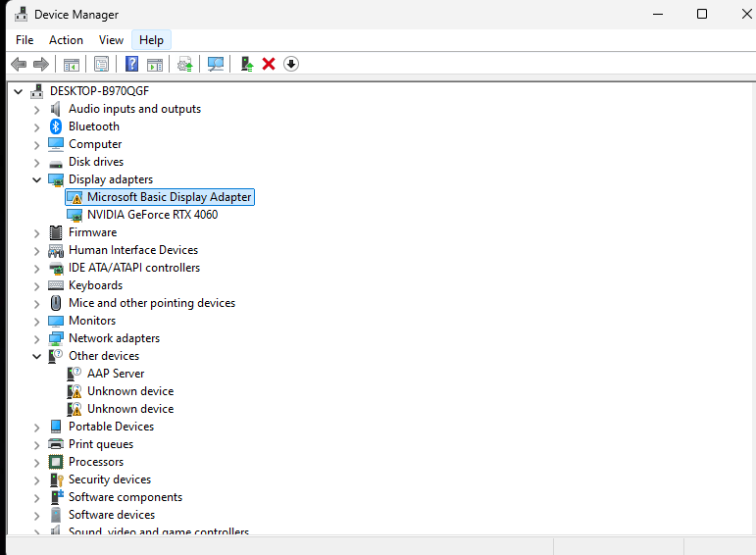Click the Disk drives icon
Viewport: 756px width, 555px height.
tap(56, 164)
